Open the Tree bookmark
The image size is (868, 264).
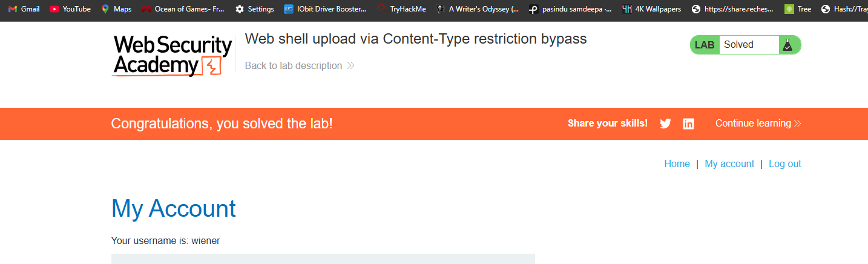click(797, 9)
